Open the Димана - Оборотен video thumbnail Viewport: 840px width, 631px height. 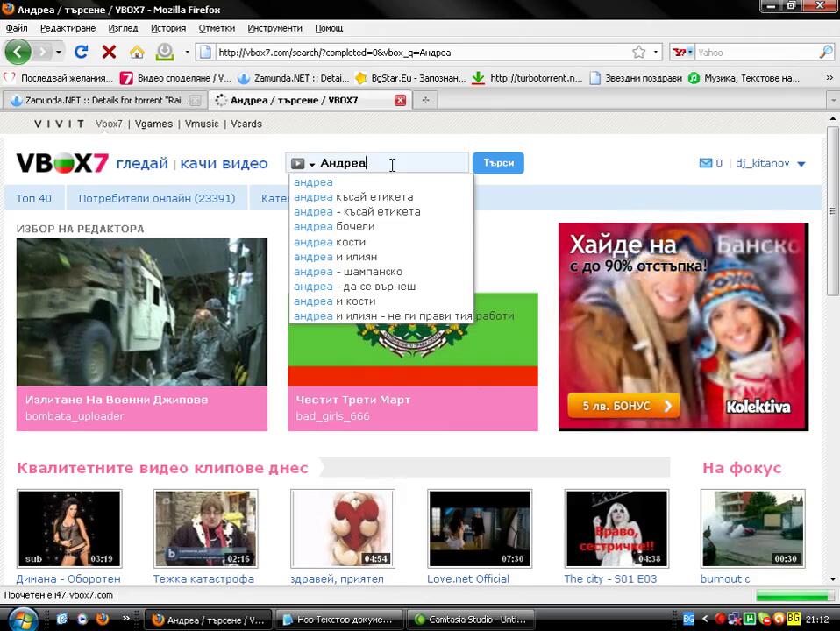tap(69, 528)
